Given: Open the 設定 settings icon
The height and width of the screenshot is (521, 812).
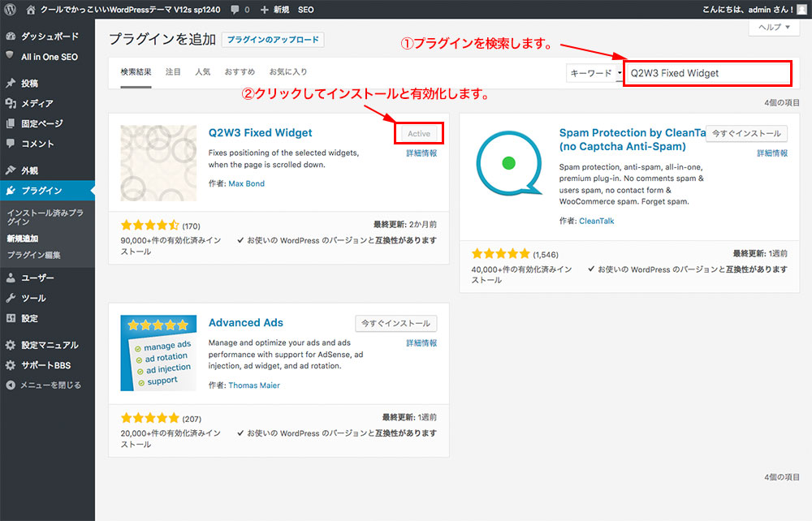Looking at the screenshot, I should coord(11,318).
